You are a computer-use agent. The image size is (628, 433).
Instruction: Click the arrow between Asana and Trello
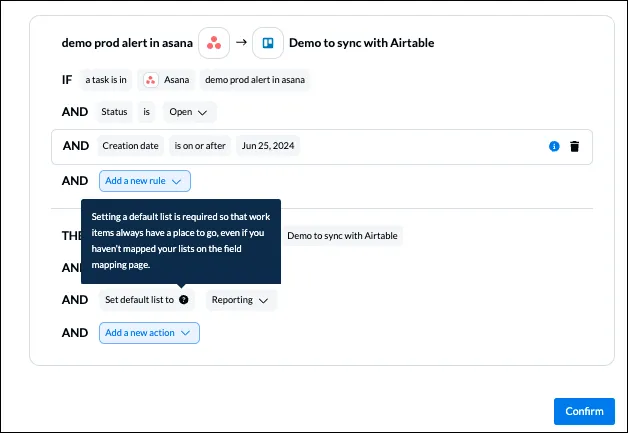click(x=241, y=42)
